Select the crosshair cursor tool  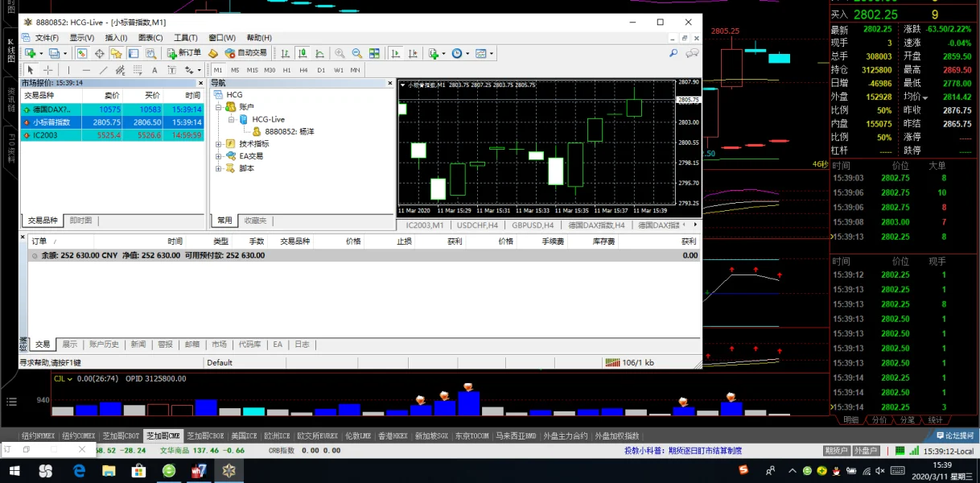coord(48,70)
